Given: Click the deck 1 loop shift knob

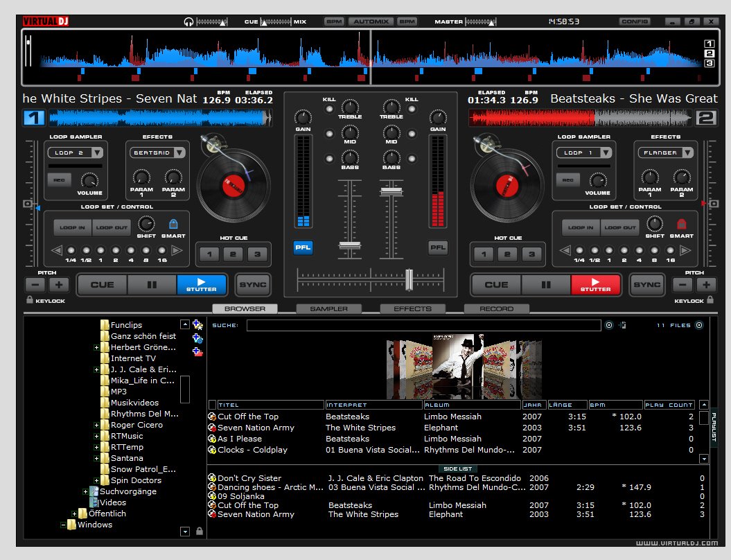Looking at the screenshot, I should tap(146, 225).
